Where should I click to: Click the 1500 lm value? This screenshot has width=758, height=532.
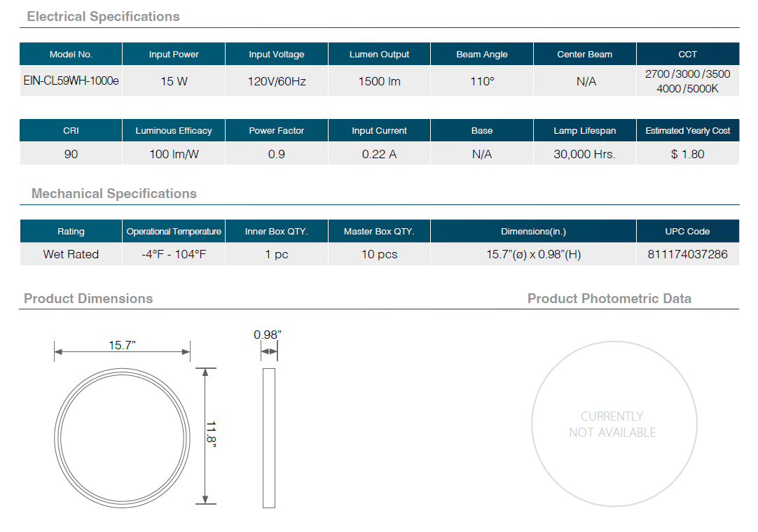[x=379, y=81]
